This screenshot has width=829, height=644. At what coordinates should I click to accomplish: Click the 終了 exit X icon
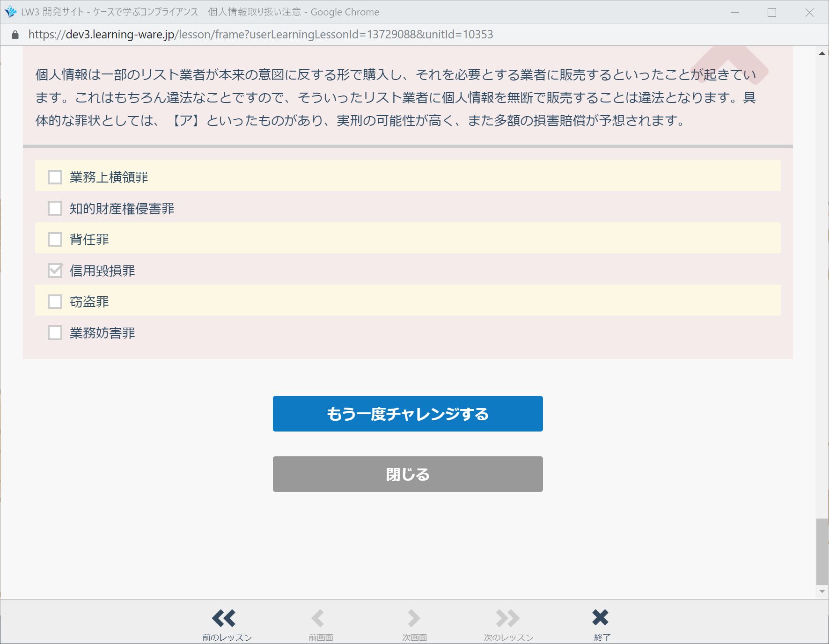click(600, 617)
